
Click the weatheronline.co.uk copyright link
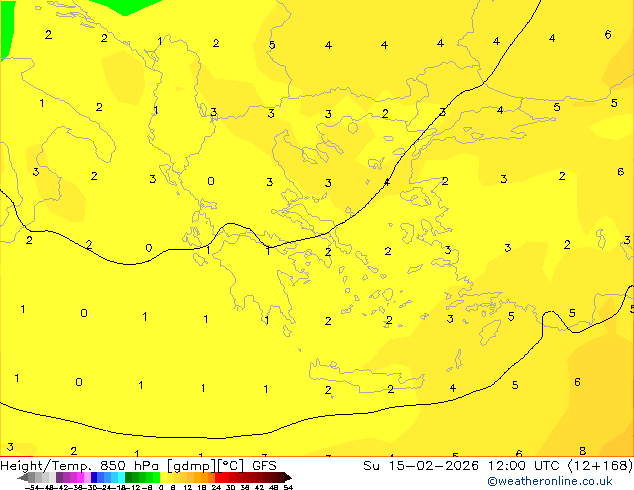550,481
